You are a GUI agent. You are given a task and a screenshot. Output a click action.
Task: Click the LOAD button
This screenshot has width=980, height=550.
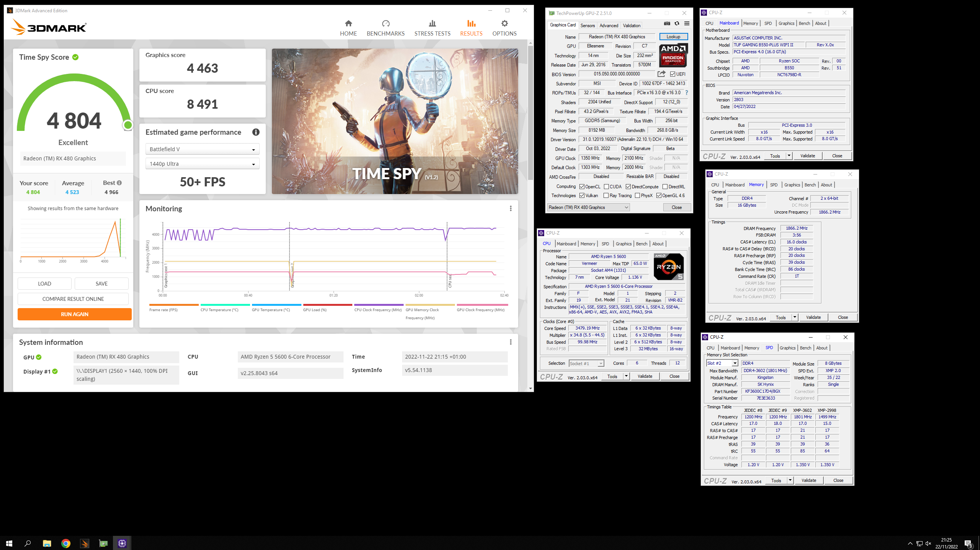pyautogui.click(x=44, y=283)
